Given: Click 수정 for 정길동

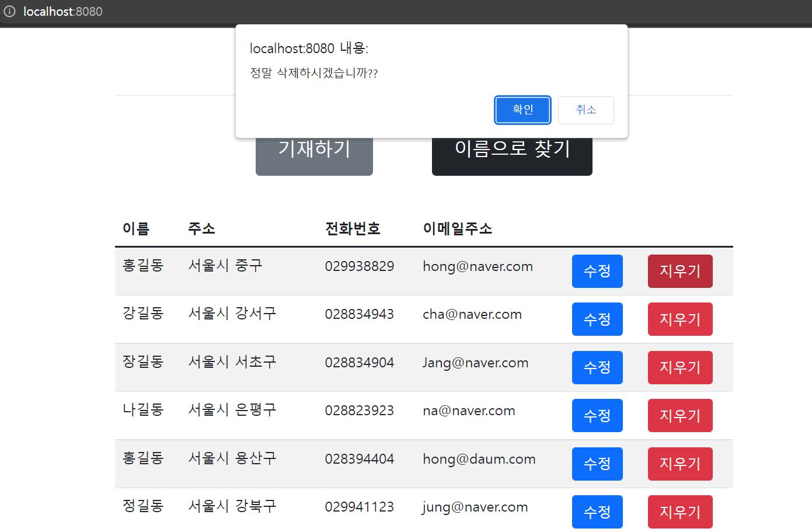Looking at the screenshot, I should [x=597, y=512].
